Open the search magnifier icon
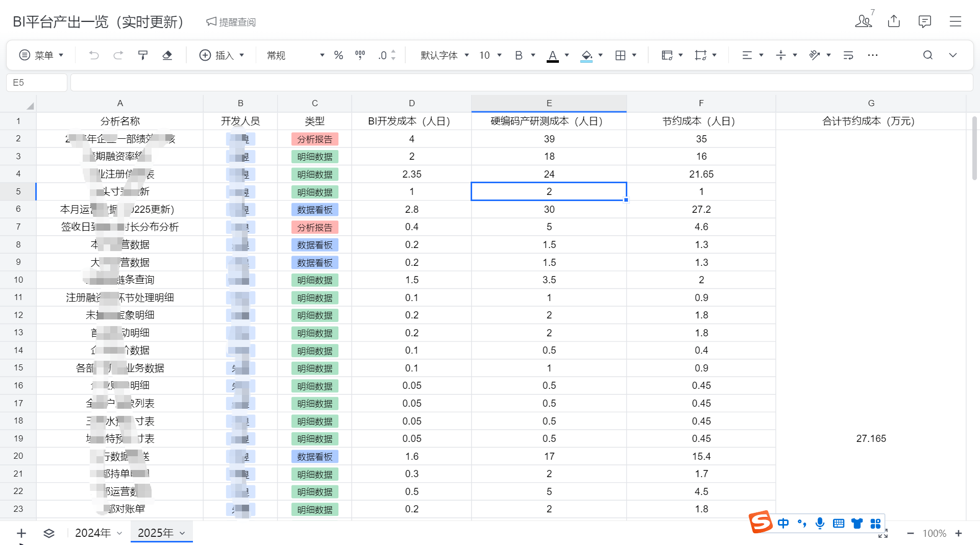Viewport: 980px width, 545px height. click(x=927, y=55)
